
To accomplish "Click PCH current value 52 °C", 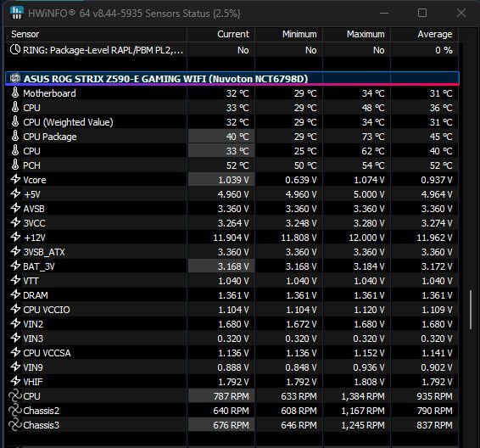I will pyautogui.click(x=237, y=165).
